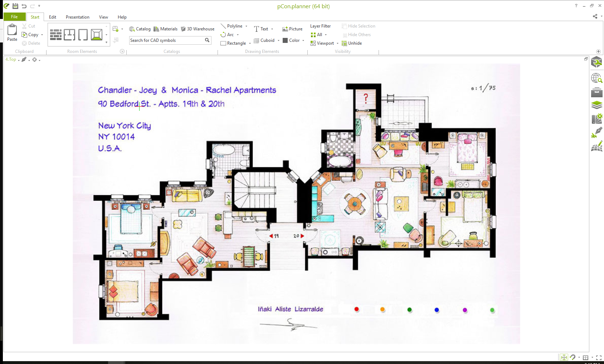Expand the Text options arrow
This screenshot has width=604, height=364.
pyautogui.click(x=272, y=29)
